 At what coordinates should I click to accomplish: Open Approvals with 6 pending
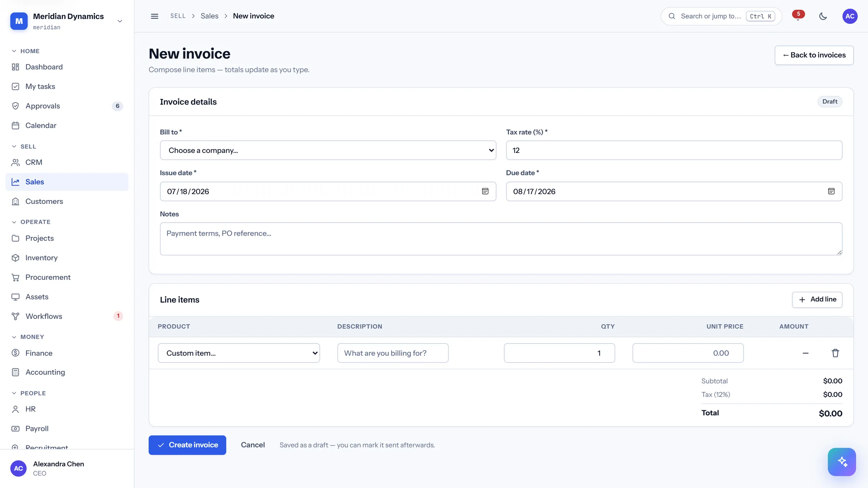67,106
